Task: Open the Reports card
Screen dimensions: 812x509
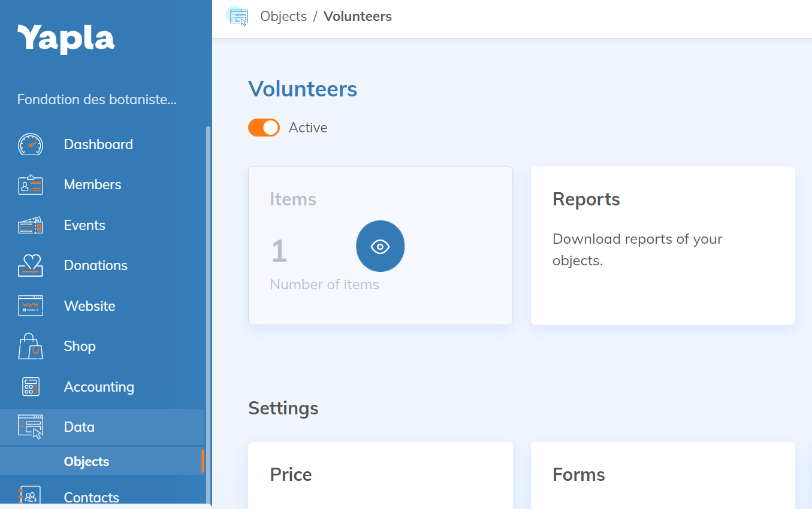Action: [x=663, y=246]
